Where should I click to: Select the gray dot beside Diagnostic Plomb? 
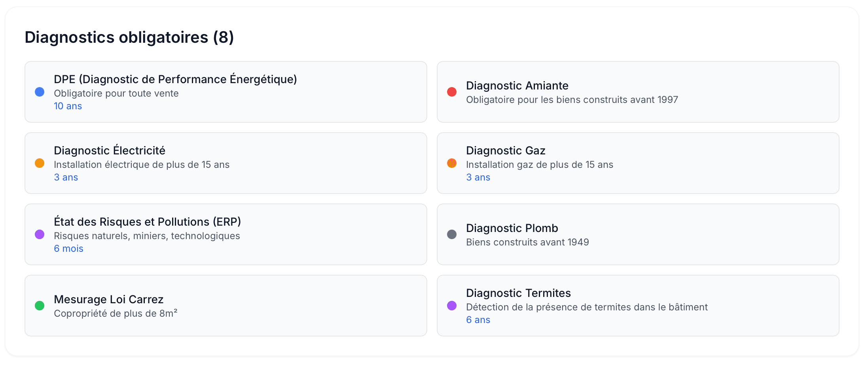click(x=452, y=234)
